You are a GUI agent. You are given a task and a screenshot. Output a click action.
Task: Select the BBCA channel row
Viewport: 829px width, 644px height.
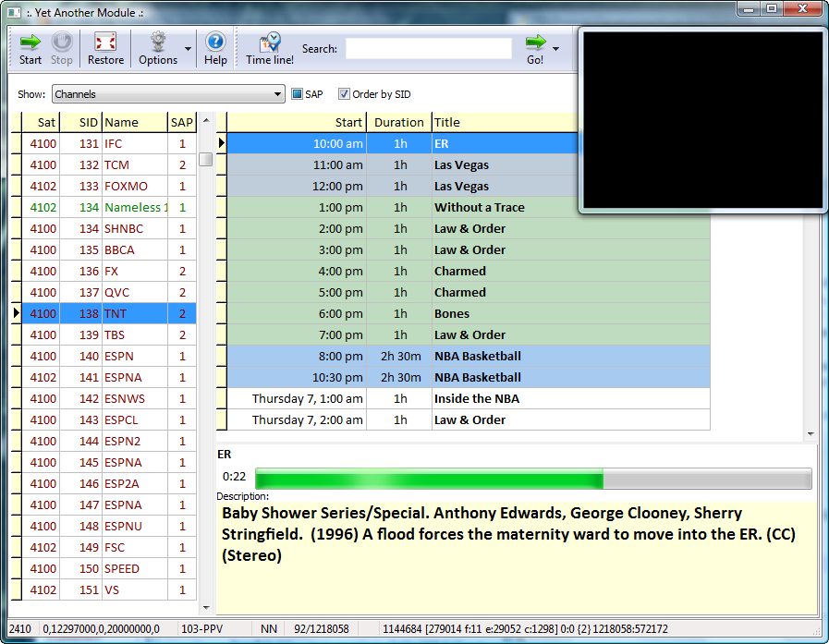coord(109,249)
